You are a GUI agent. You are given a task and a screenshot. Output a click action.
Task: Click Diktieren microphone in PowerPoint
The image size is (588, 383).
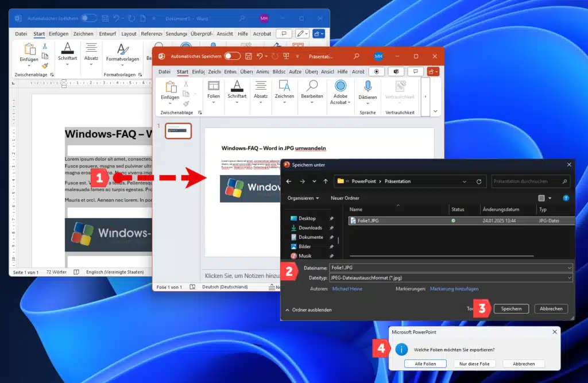click(x=367, y=92)
